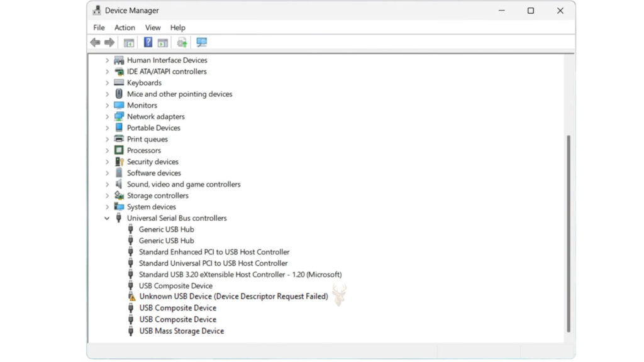Select the Portable Devices label
This screenshot has height=362, width=644.
coord(153,128)
